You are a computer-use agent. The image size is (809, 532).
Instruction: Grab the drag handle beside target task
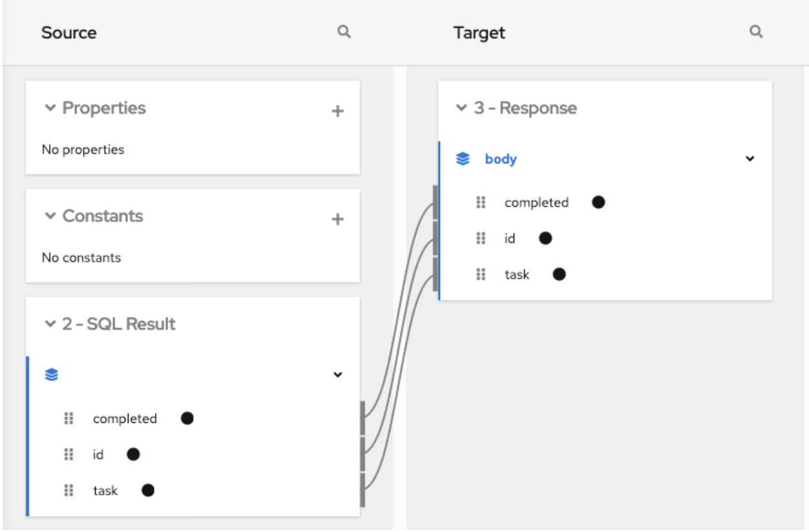click(x=480, y=274)
